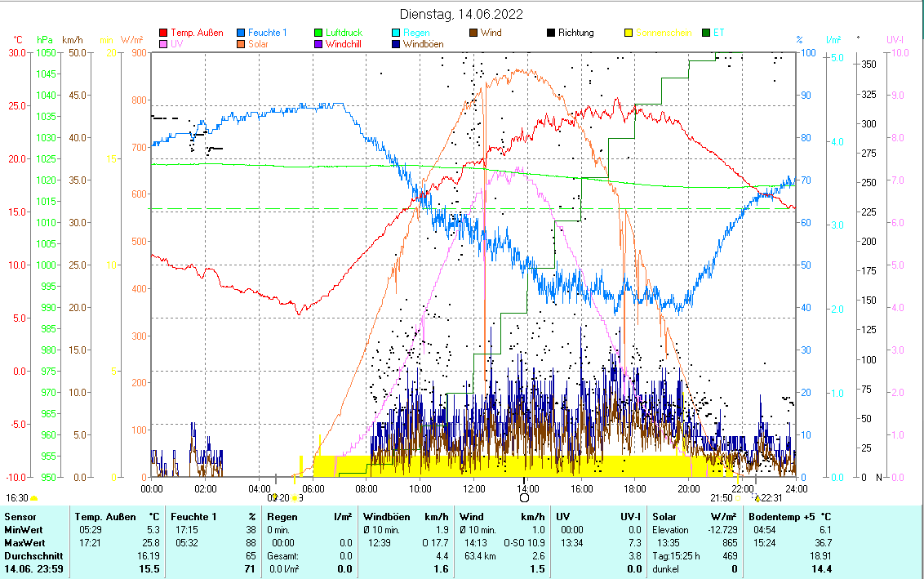Image resolution: width=924 pixels, height=579 pixels.
Task: Click the navy Windböen legend square
Action: click(x=396, y=44)
